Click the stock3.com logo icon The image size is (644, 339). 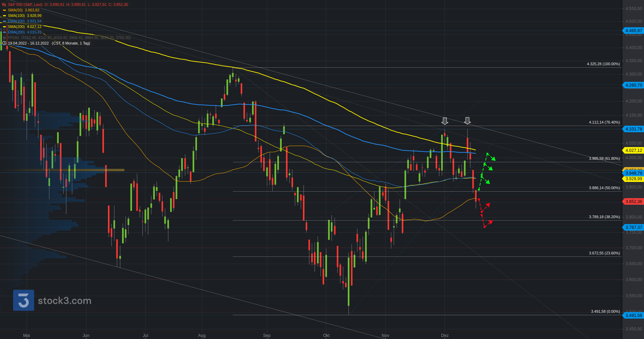24,300
